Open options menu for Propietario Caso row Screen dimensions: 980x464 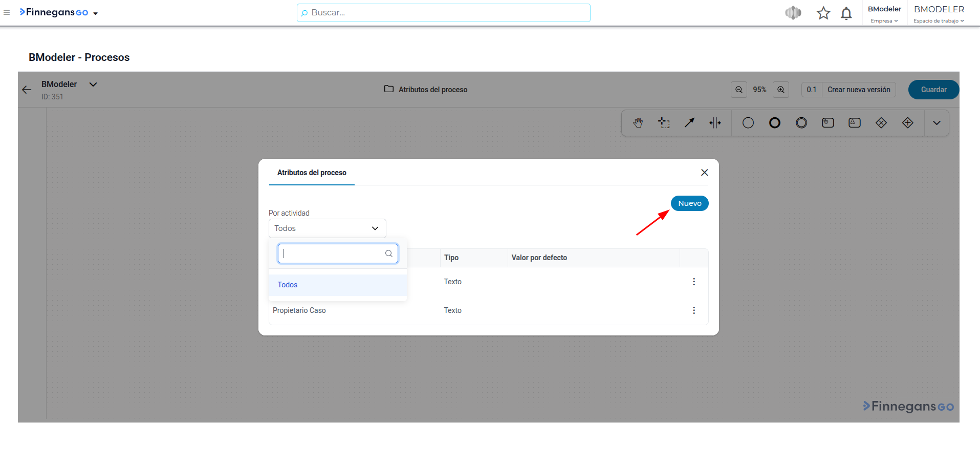tap(694, 310)
